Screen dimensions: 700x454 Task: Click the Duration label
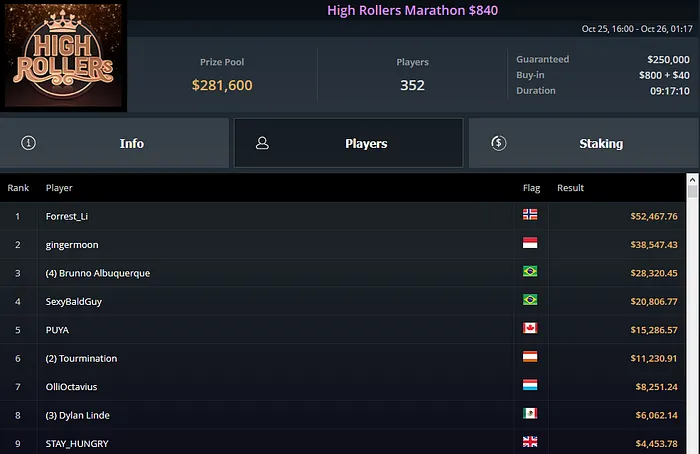pos(536,91)
